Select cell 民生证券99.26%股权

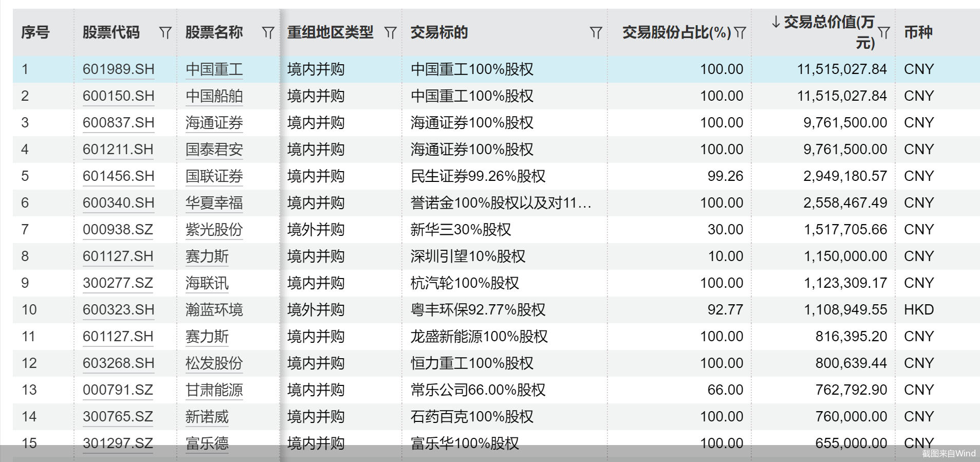[478, 176]
